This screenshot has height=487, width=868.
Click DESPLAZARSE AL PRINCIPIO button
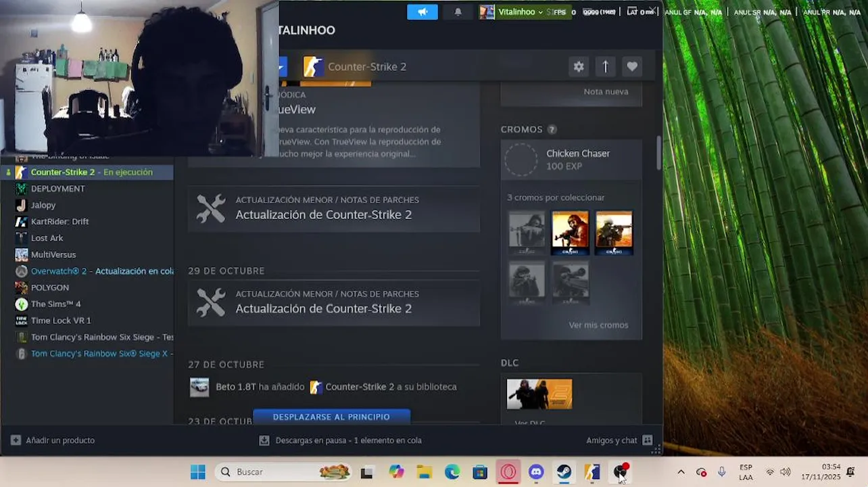(x=331, y=417)
